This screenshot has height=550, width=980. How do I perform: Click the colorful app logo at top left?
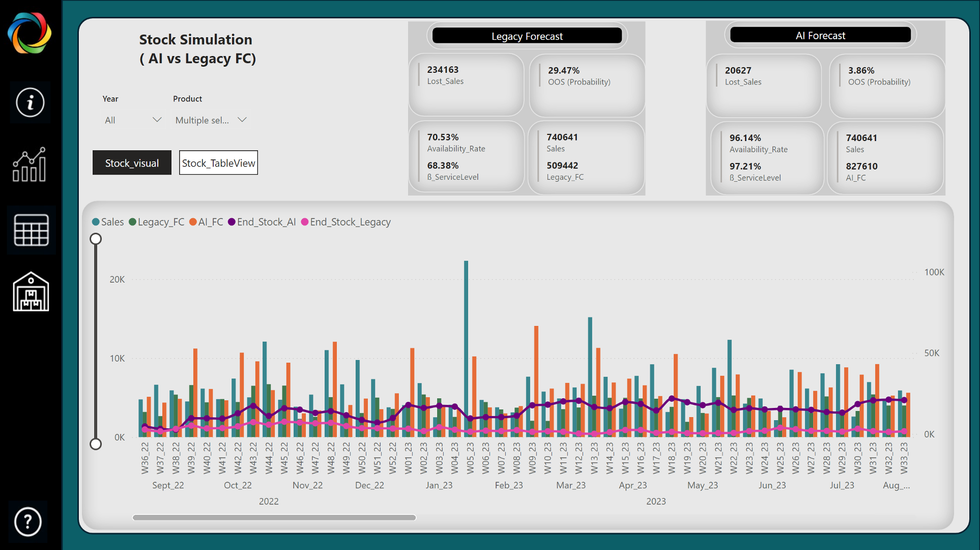28,33
